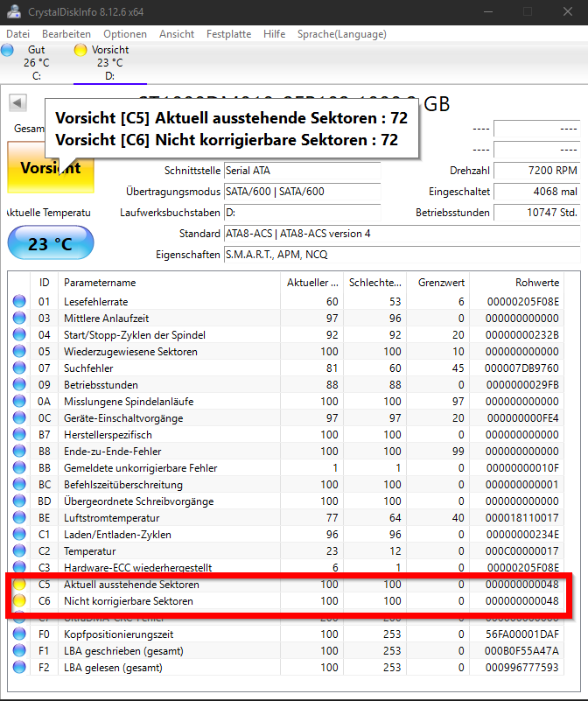Screen dimensions: 588x701
Task: Click status icon of LBA geschrieben (gesamt) row
Action: pyautogui.click(x=19, y=650)
